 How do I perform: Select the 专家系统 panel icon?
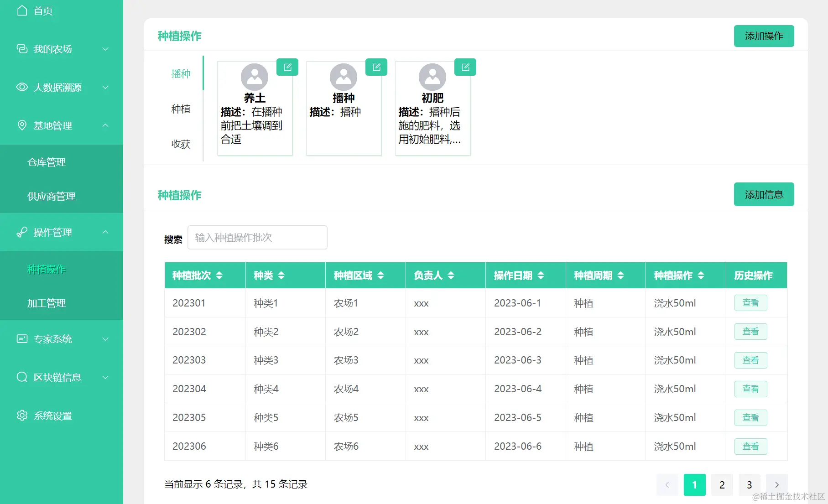coord(21,339)
